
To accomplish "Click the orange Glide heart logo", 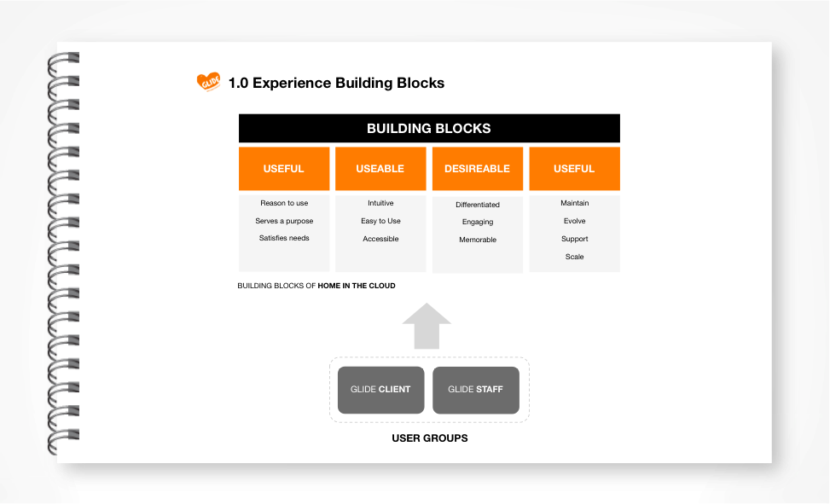I will click(208, 82).
